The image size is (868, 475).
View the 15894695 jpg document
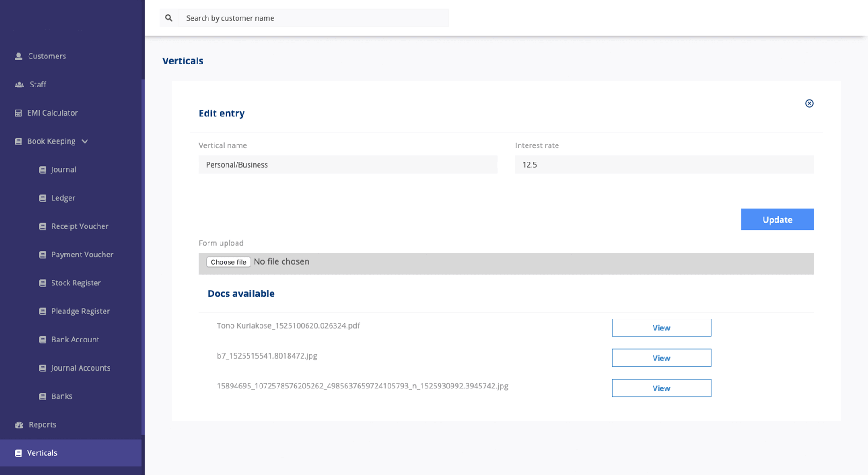tap(661, 388)
